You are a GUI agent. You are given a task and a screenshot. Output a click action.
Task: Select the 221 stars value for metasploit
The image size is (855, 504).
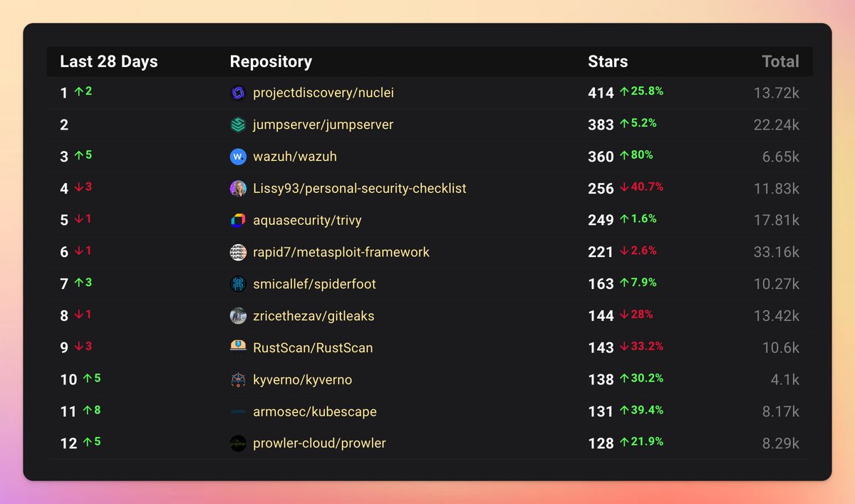[x=601, y=253]
